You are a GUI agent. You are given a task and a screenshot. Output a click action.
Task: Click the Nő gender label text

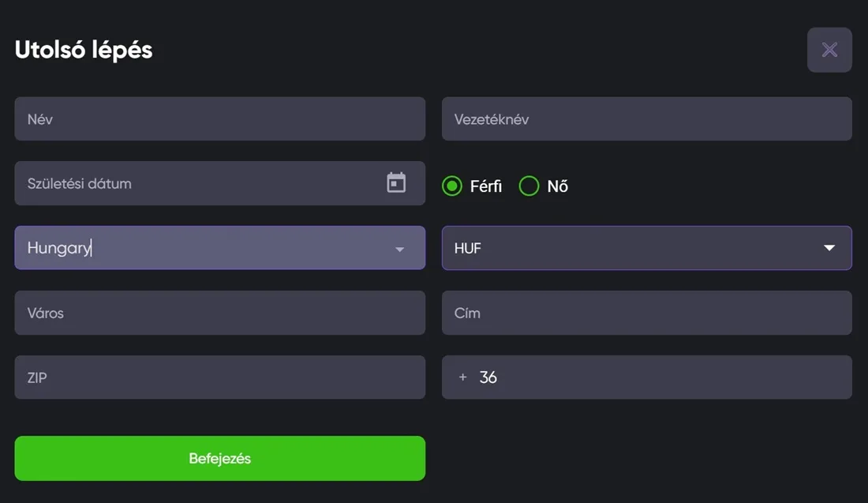[557, 186]
